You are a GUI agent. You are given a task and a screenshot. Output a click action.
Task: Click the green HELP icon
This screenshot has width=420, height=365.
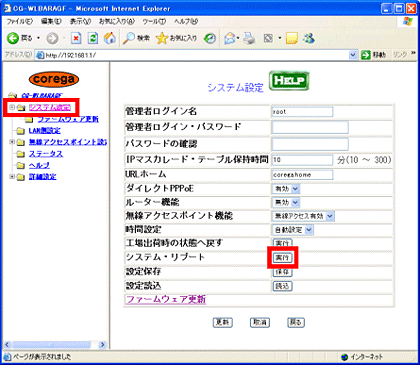pos(289,81)
